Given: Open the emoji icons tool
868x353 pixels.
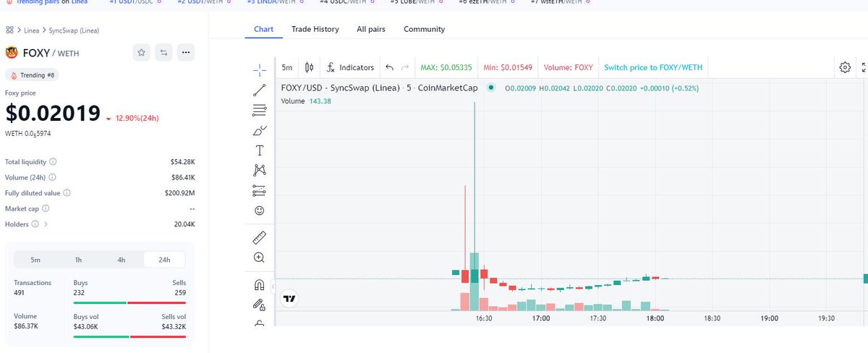Looking at the screenshot, I should (259, 210).
